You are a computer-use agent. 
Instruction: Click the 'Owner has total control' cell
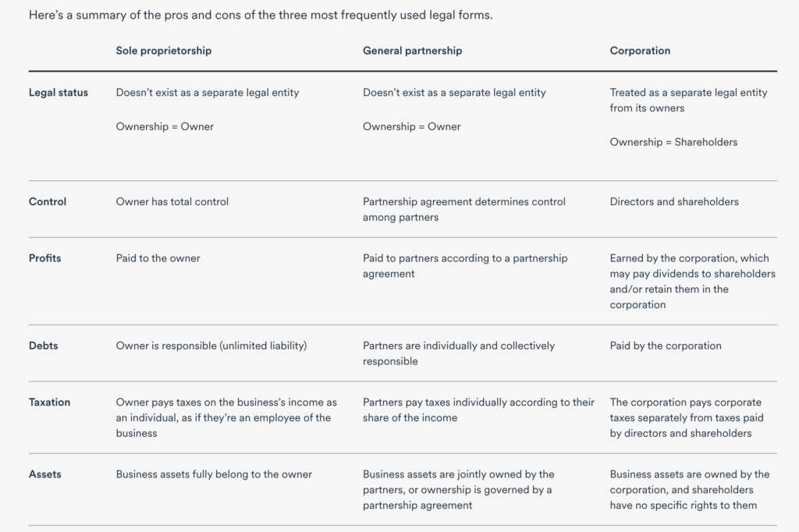pos(172,202)
